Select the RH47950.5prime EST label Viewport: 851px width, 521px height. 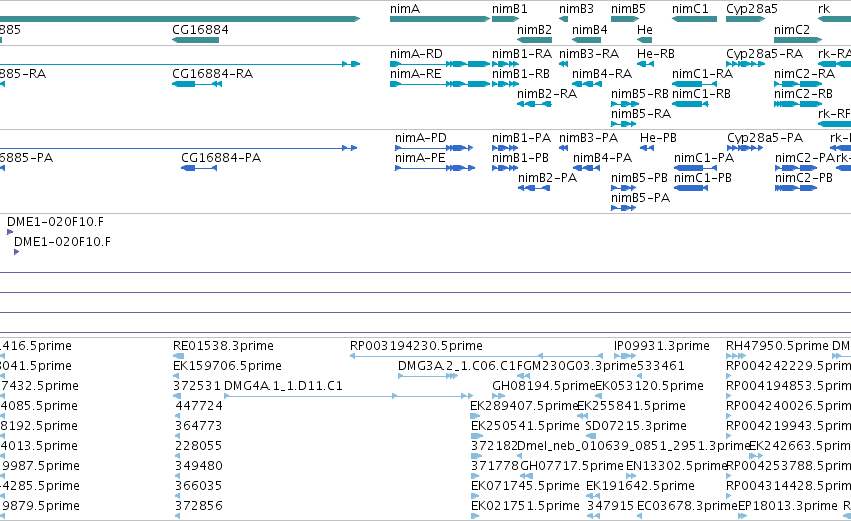[777, 346]
